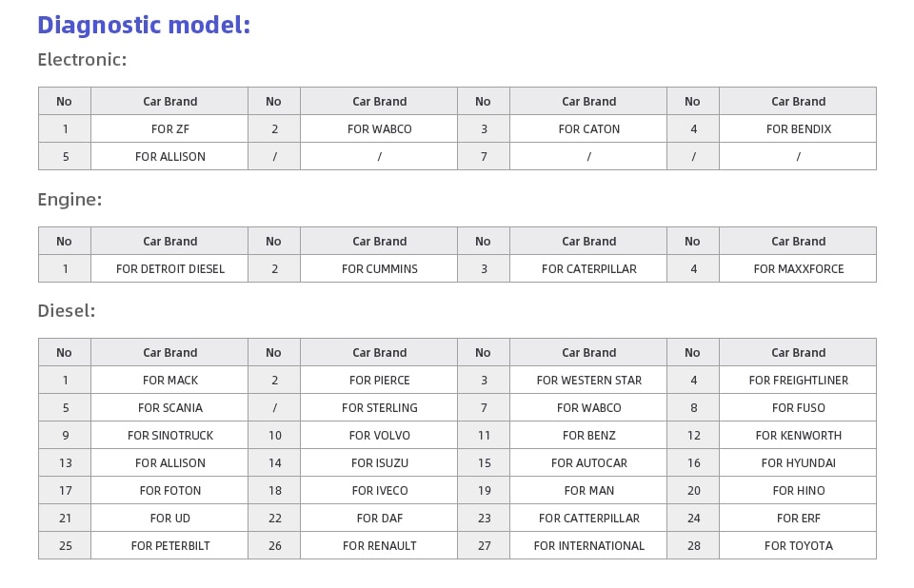Select the FOR VOLVO cell

click(x=379, y=436)
